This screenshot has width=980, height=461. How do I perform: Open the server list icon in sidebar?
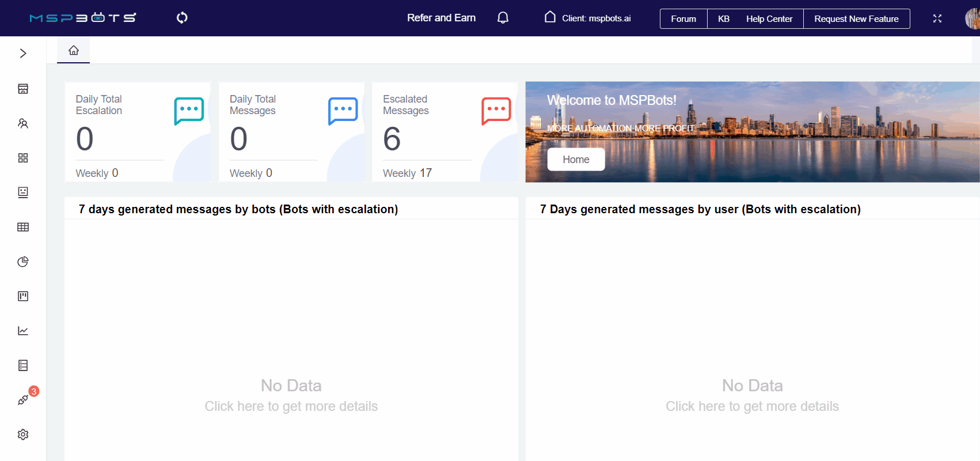(x=23, y=365)
